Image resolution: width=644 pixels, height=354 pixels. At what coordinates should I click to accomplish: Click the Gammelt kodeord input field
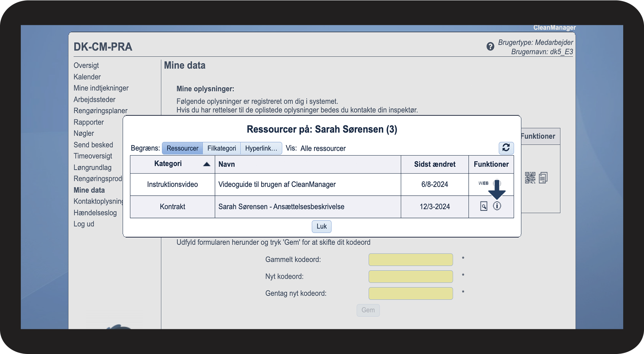tap(410, 260)
